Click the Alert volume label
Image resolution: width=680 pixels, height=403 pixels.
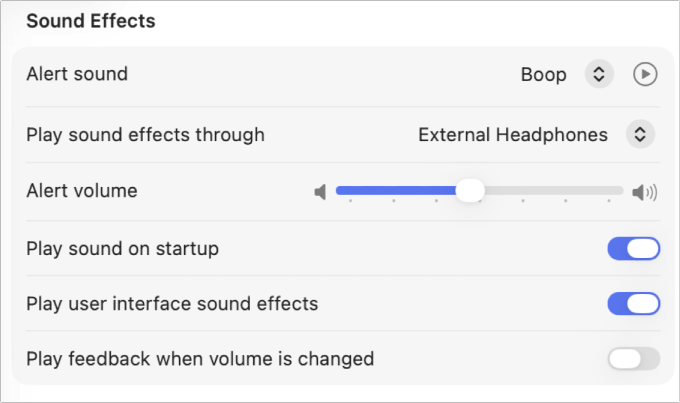click(x=81, y=190)
